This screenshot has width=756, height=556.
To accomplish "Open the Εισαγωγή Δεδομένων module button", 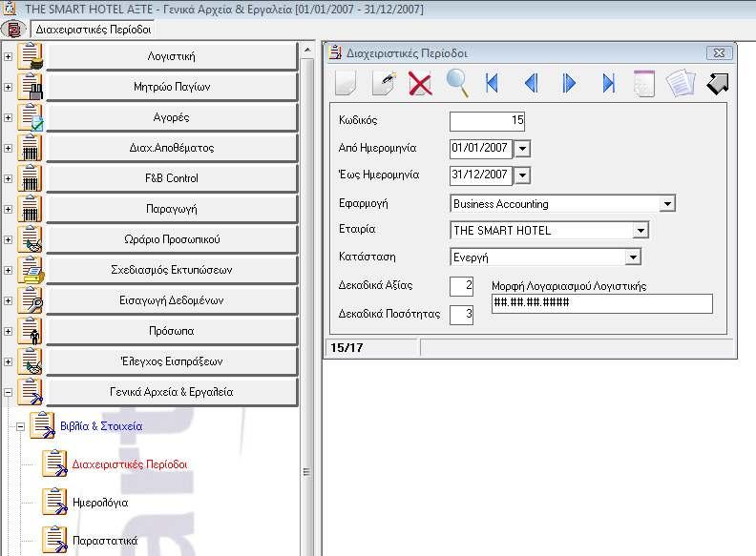I will pyautogui.click(x=172, y=300).
